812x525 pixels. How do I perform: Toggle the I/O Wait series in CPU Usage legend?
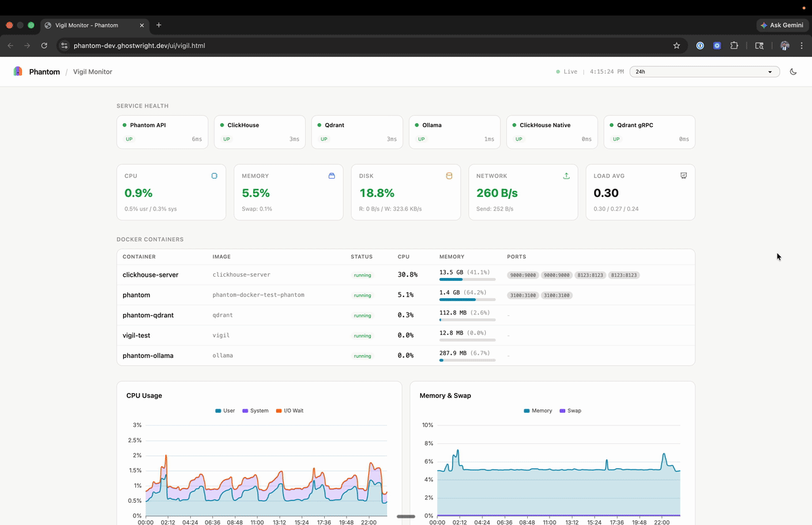(290, 411)
